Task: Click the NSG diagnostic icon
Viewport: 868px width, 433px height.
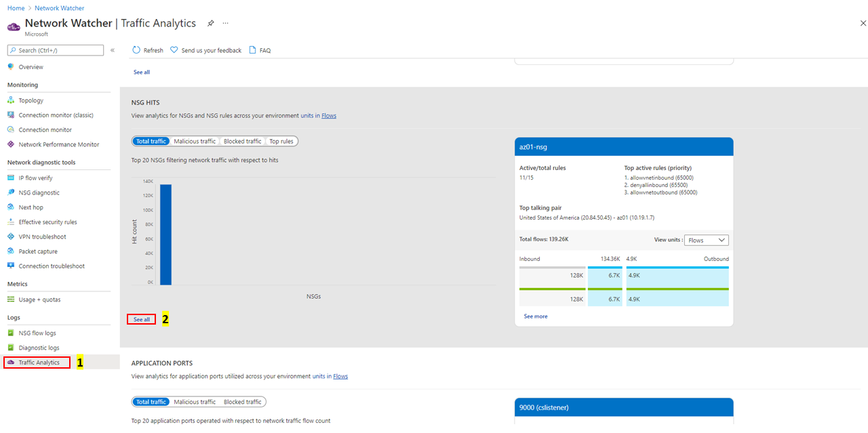Action: [11, 192]
